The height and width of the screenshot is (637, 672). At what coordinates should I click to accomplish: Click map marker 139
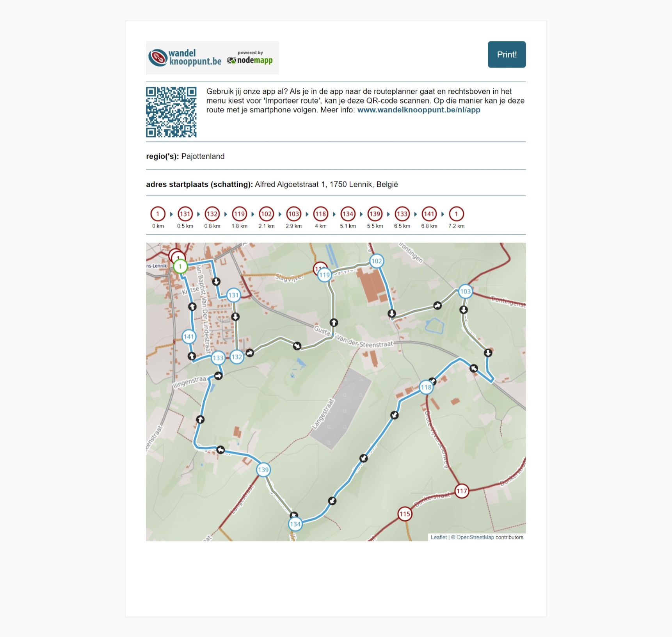pyautogui.click(x=263, y=470)
